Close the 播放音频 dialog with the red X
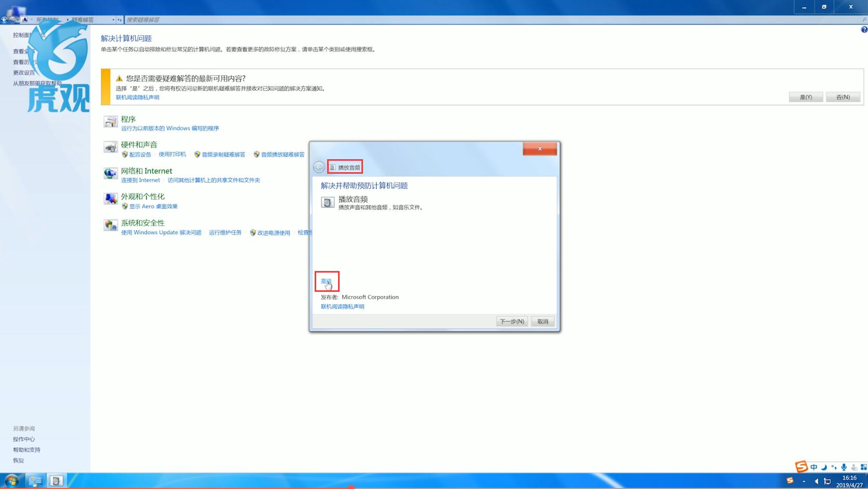The width and height of the screenshot is (868, 489). pyautogui.click(x=540, y=149)
